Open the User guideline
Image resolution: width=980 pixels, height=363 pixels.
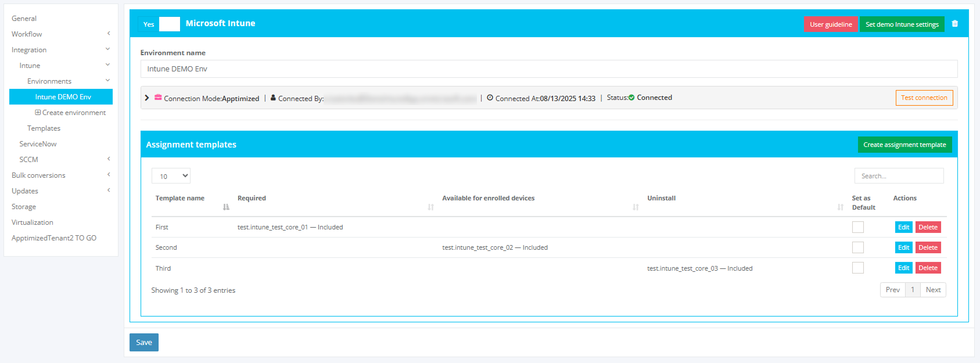[x=831, y=24]
